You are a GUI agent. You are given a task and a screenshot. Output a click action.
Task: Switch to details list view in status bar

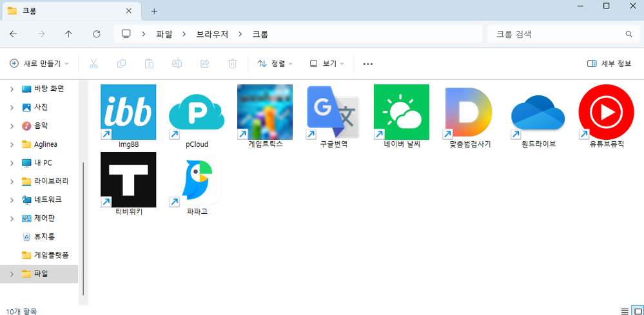click(624, 310)
